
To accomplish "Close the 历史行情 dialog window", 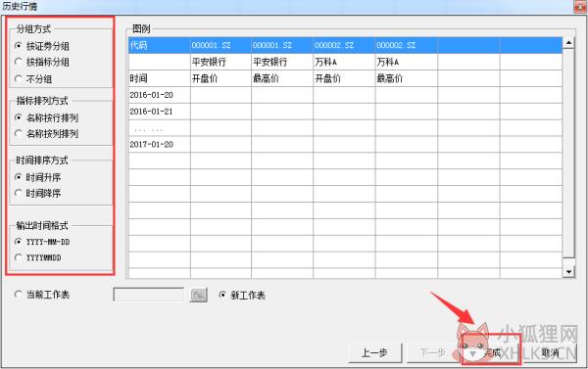I will pyautogui.click(x=580, y=7).
